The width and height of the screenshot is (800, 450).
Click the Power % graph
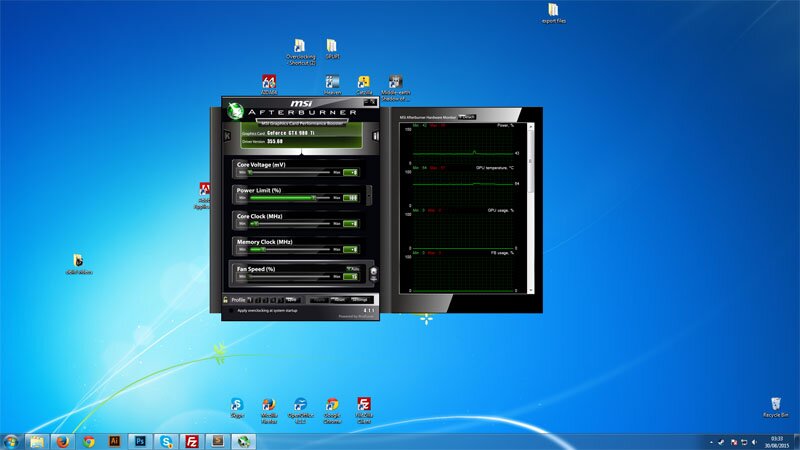[x=463, y=144]
